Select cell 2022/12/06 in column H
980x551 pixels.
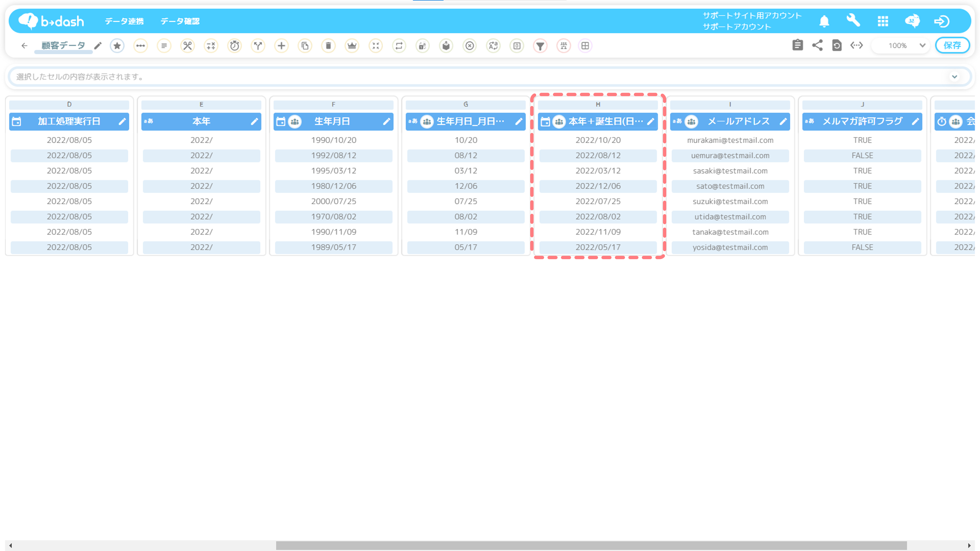pos(598,186)
